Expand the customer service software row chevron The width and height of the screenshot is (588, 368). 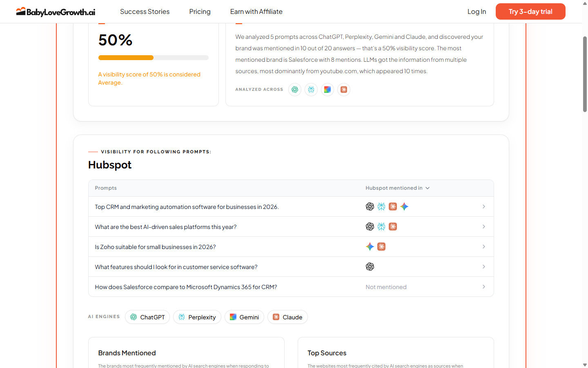(484, 267)
